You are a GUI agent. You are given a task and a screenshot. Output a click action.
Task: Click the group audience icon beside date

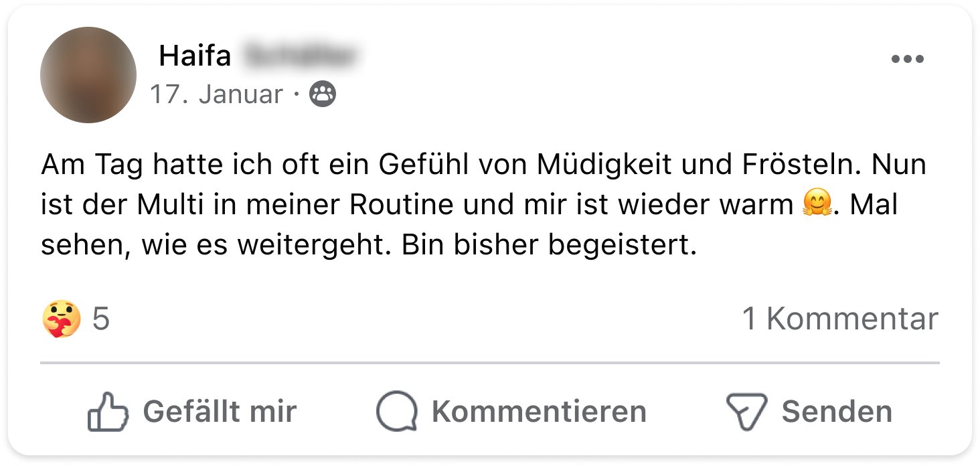323,94
